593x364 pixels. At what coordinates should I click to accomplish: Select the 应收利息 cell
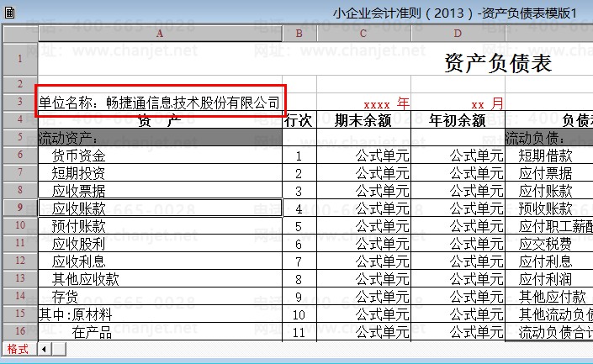click(x=160, y=261)
